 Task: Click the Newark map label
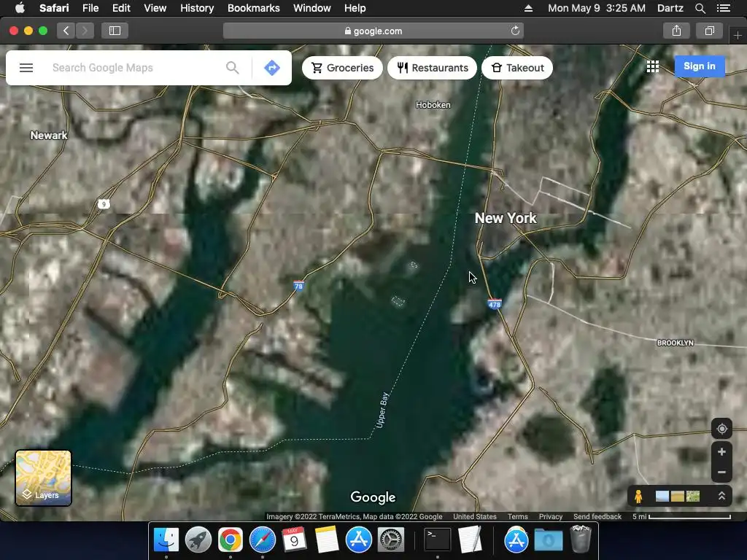(x=49, y=135)
